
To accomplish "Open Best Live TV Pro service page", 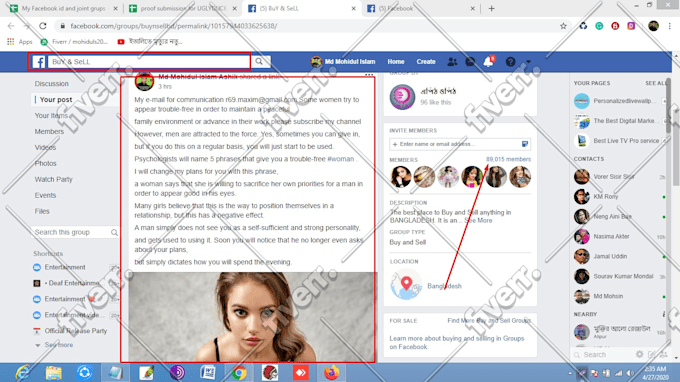I will point(620,141).
